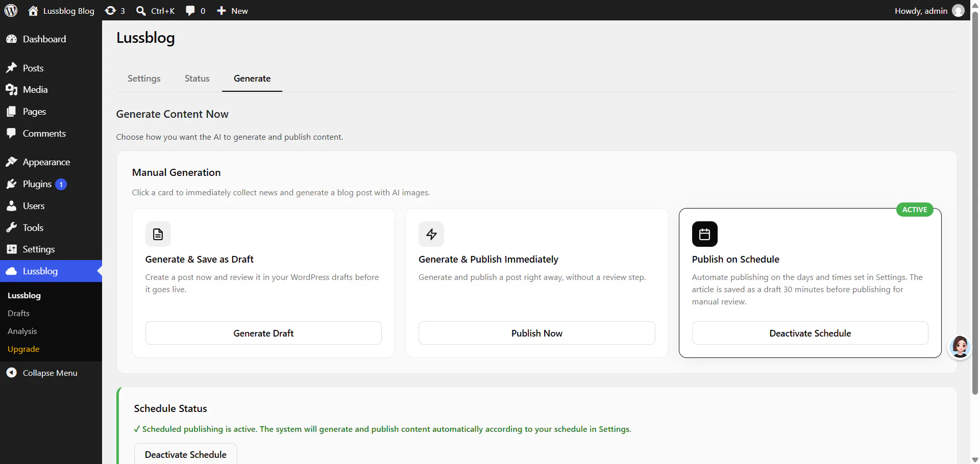Open the Lussblog Blog site link
This screenshot has width=980, height=464.
tap(69, 11)
